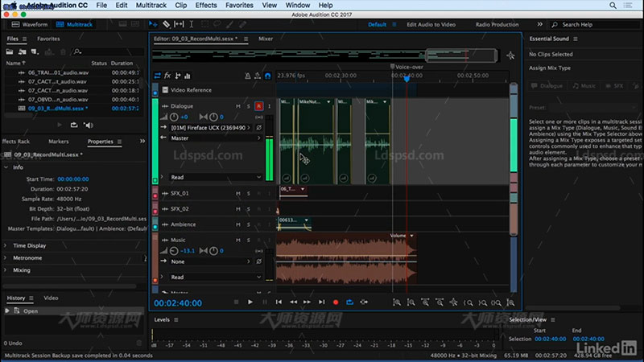Open Dialogue automation Read dropdown
This screenshot has width=644, height=362.
point(216,177)
